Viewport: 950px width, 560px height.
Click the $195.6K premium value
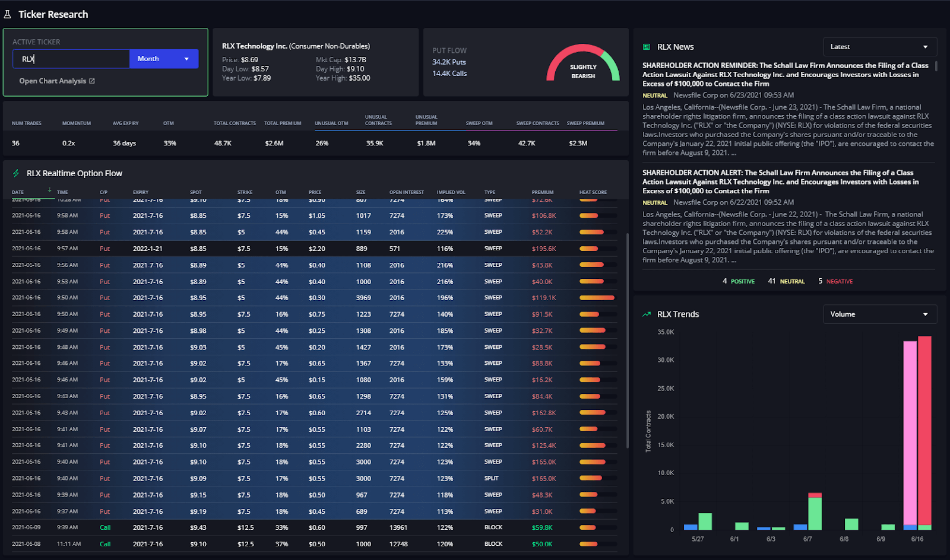click(x=544, y=249)
